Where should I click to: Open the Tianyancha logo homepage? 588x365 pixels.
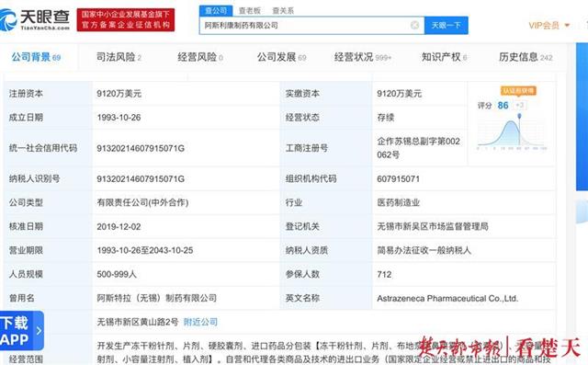pyautogui.click(x=35, y=19)
